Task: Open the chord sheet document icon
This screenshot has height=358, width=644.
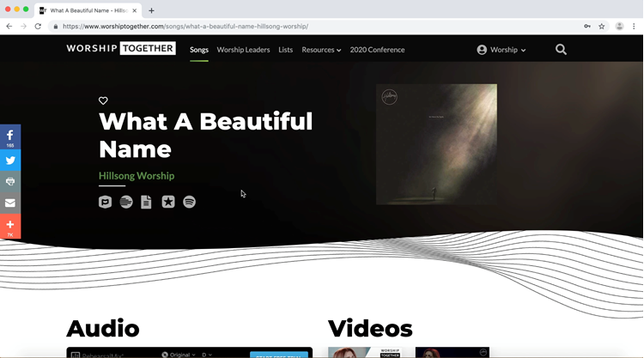Action: point(147,202)
